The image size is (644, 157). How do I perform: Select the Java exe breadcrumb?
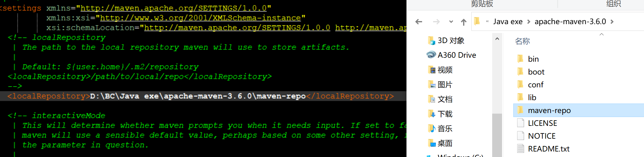pyautogui.click(x=508, y=21)
